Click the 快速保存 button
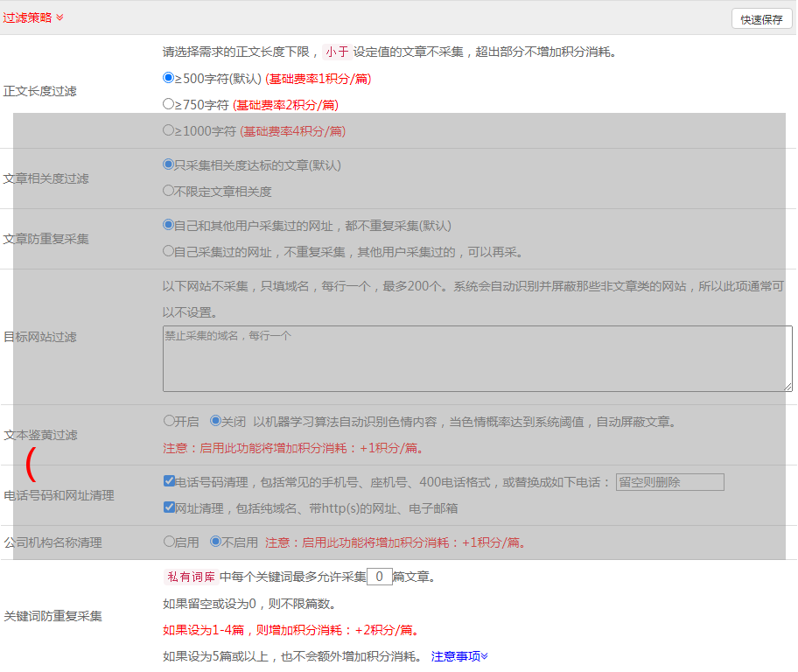 coord(761,19)
